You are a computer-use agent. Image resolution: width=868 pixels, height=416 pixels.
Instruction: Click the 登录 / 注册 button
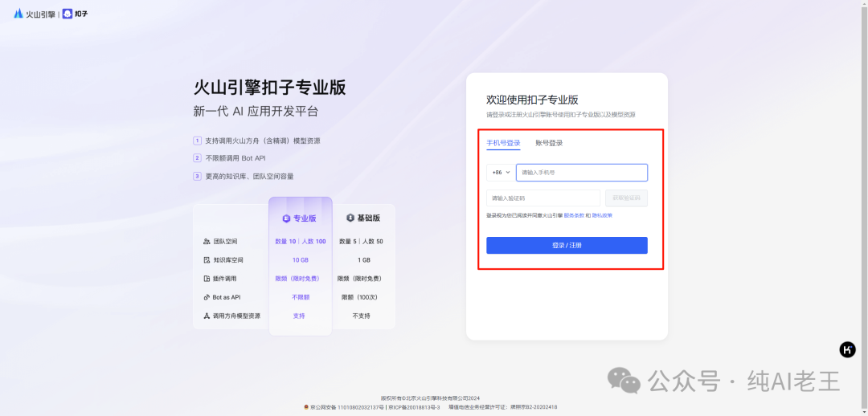point(567,246)
